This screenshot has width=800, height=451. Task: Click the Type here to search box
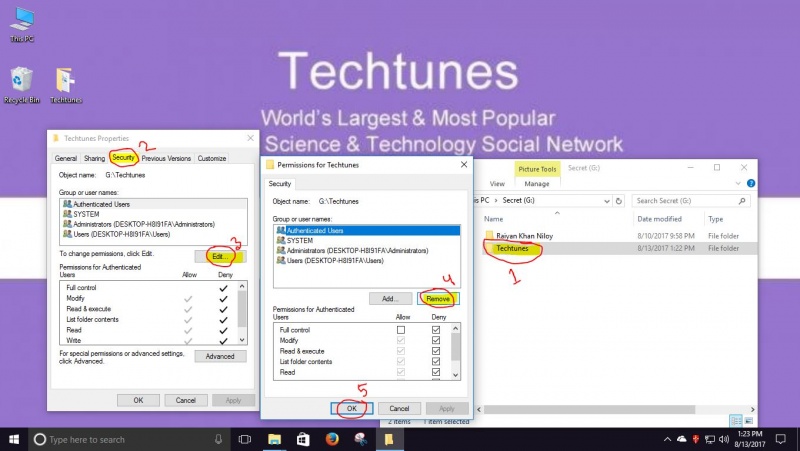click(128, 439)
